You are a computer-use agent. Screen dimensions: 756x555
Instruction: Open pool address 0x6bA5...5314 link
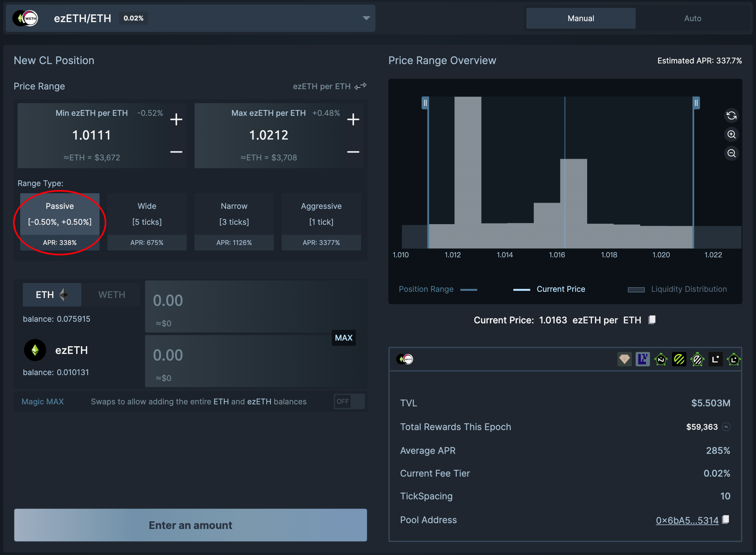click(687, 520)
